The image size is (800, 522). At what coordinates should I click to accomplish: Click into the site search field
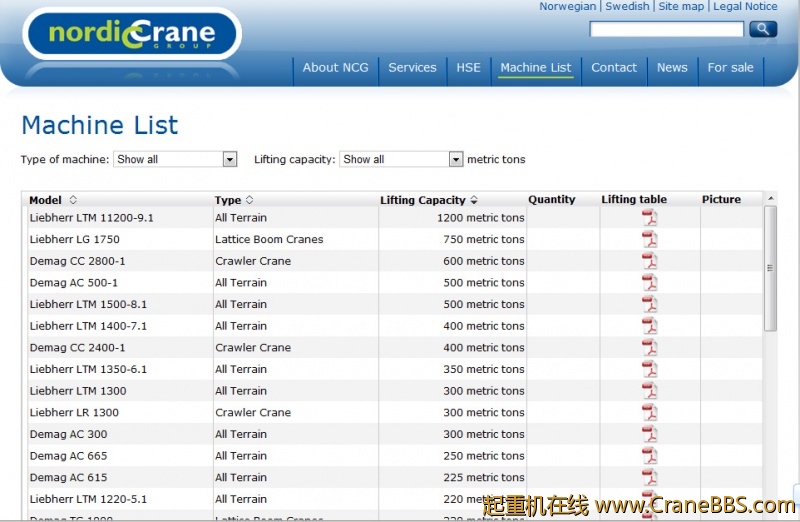(666, 29)
